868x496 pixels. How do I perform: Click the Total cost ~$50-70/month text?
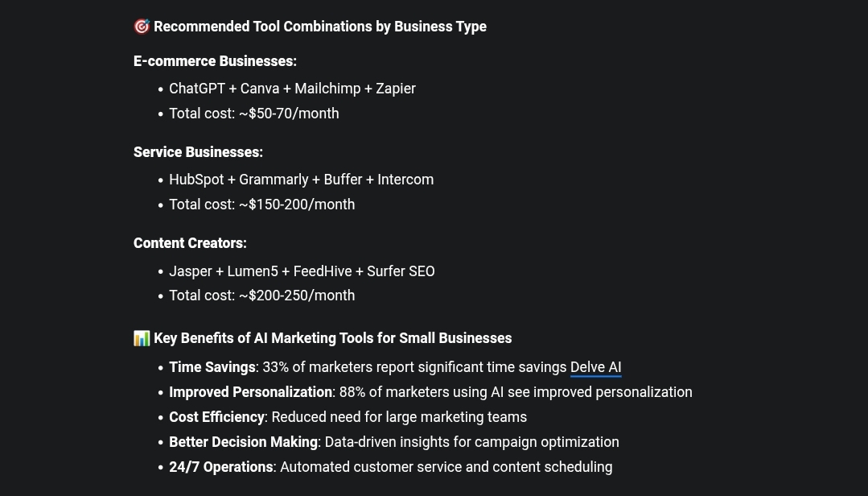coord(254,114)
